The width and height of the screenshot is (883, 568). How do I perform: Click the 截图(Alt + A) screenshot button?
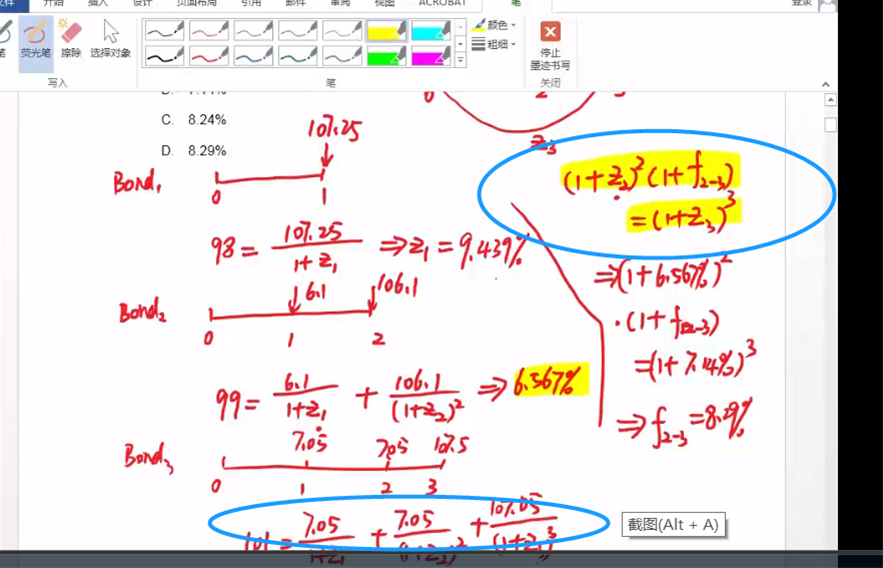(x=673, y=524)
